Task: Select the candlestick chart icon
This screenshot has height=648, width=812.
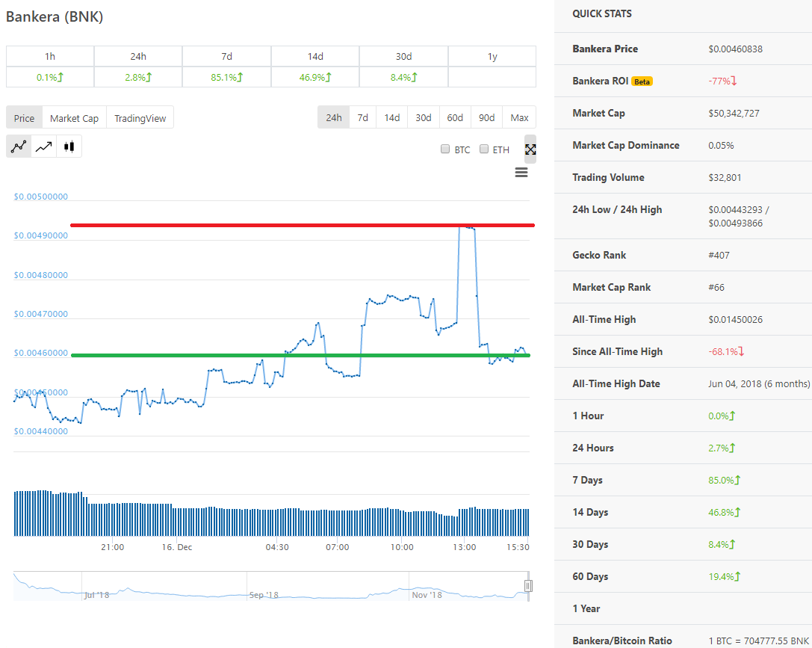Action: pos(69,146)
